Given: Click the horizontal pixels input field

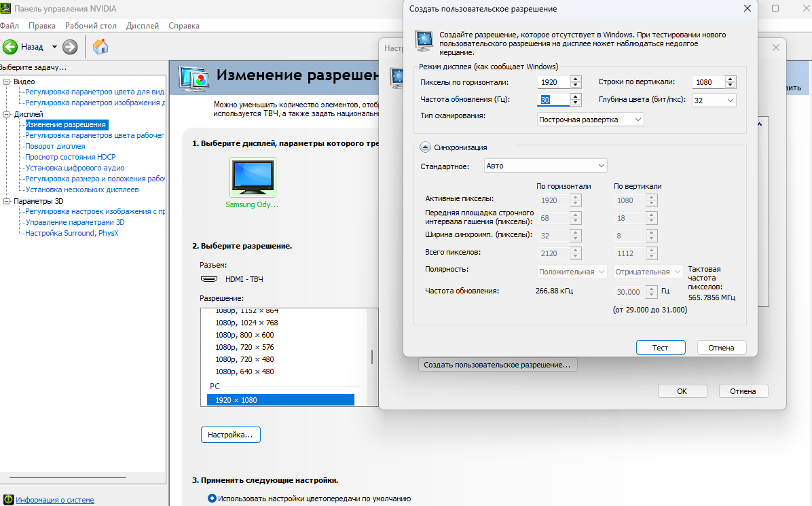Looking at the screenshot, I should click(553, 82).
